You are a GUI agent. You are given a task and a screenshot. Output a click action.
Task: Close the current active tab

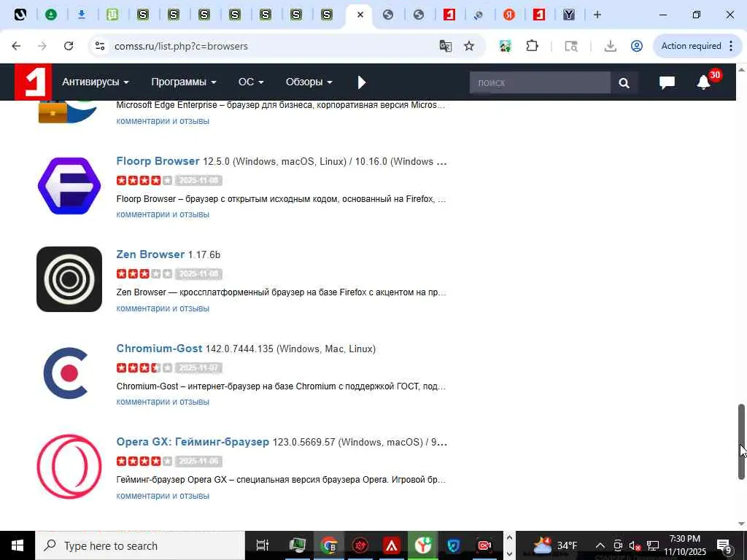point(360,15)
